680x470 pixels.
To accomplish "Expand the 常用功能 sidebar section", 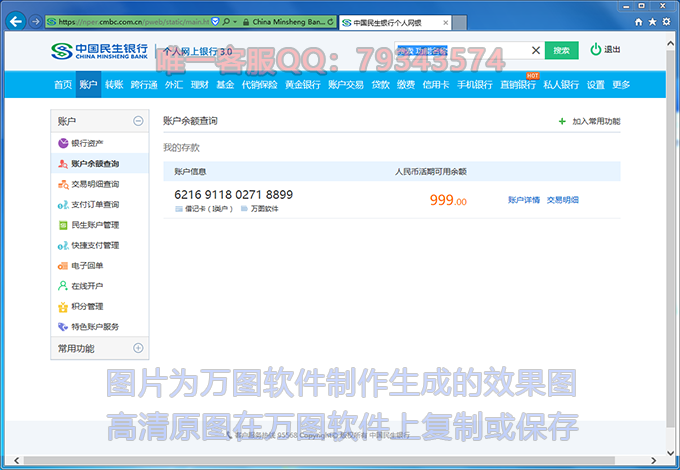I will 138,348.
